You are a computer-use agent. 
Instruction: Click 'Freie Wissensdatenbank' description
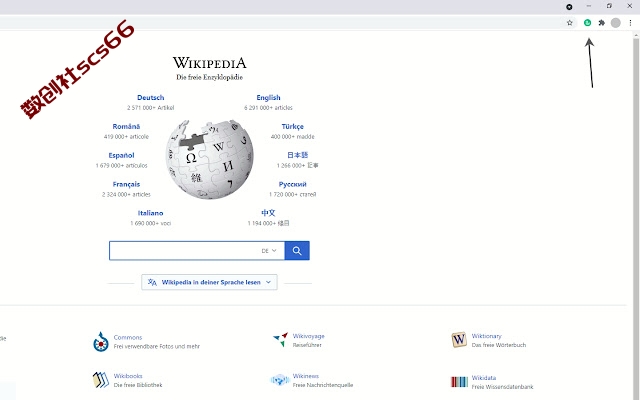(x=502, y=387)
